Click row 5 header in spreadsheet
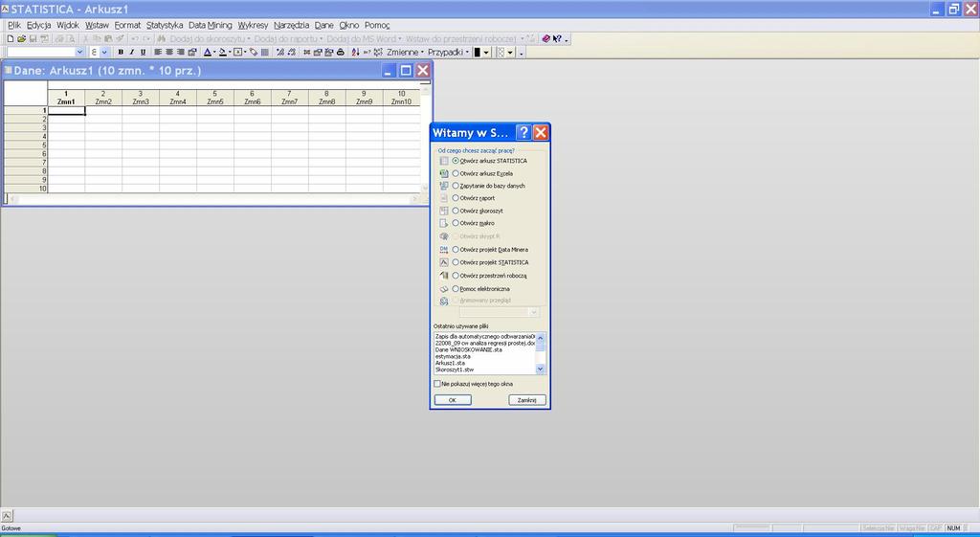 26,145
